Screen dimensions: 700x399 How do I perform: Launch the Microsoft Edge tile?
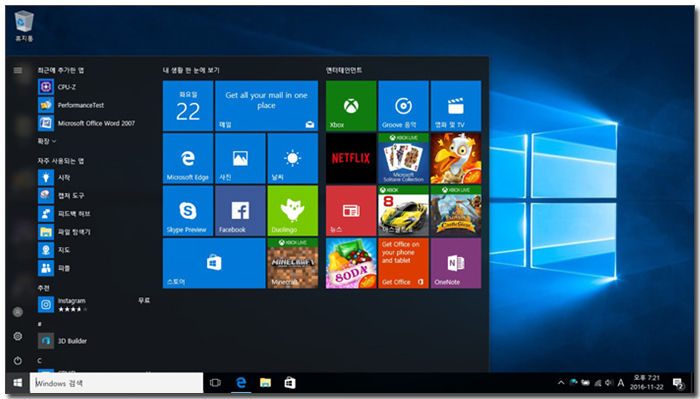click(188, 158)
